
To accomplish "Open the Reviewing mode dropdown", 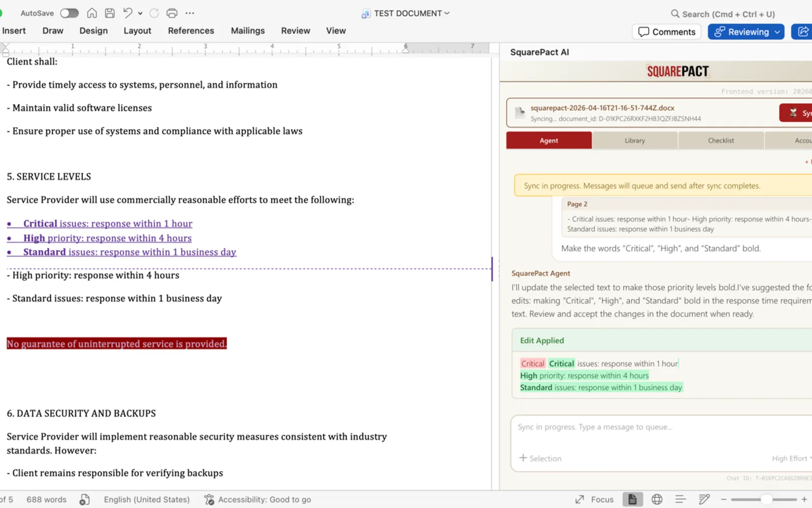I will [777, 32].
